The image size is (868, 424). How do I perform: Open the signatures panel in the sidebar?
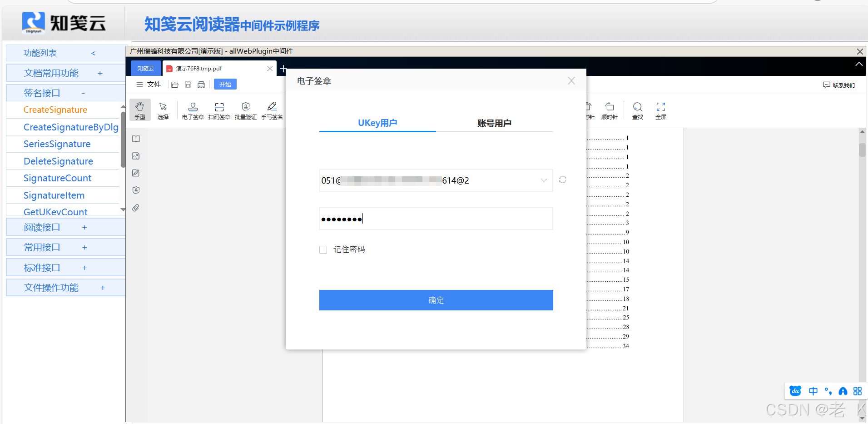[x=136, y=190]
